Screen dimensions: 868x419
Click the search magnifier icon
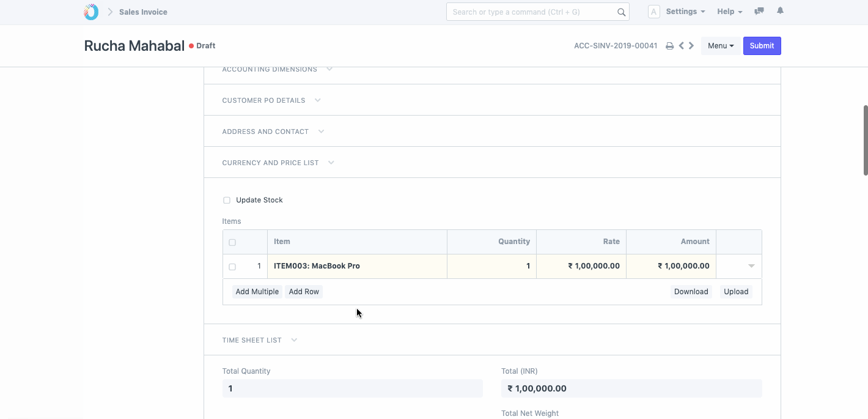pyautogui.click(x=621, y=12)
